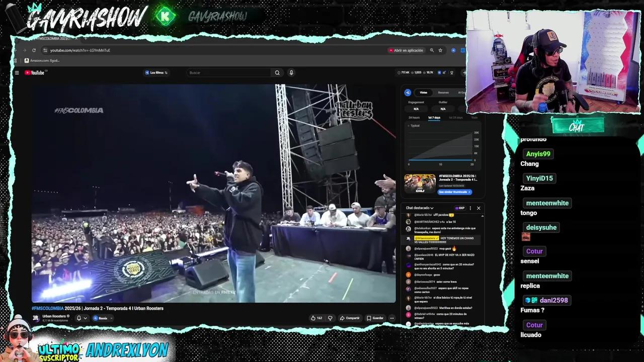Open more actions ellipsis under video
Screen dimensions: 644x362
pos(392,318)
